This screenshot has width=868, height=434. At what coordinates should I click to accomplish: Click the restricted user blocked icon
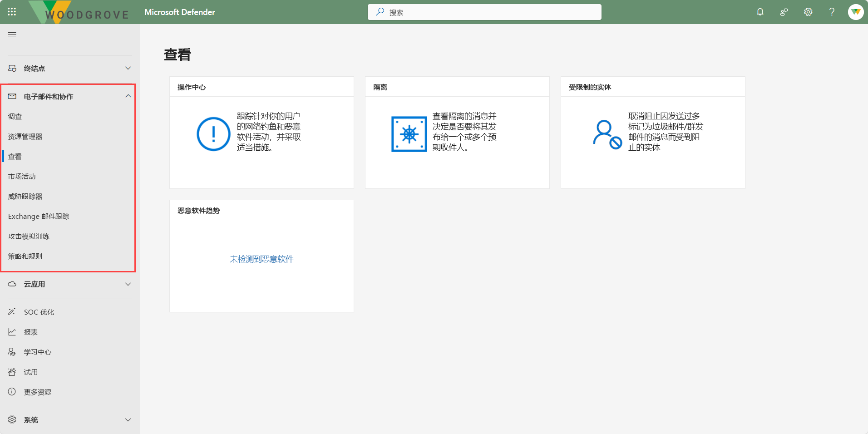click(607, 134)
